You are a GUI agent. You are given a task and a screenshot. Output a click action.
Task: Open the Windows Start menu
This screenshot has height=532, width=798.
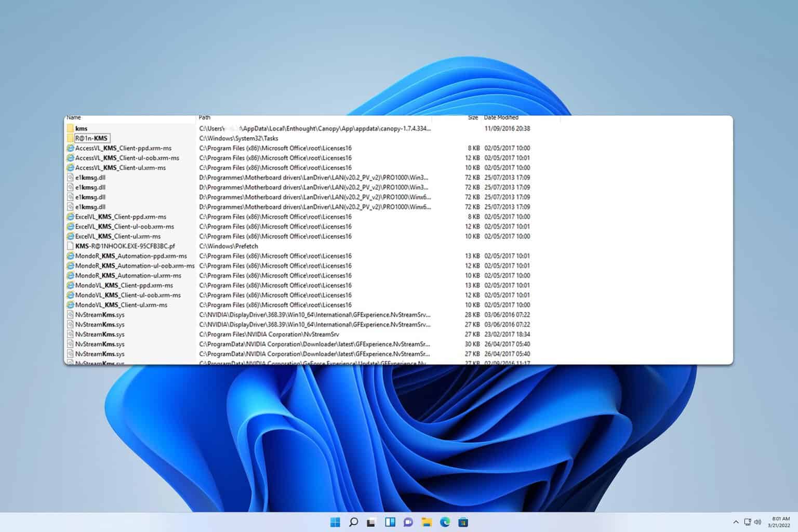[x=335, y=522]
